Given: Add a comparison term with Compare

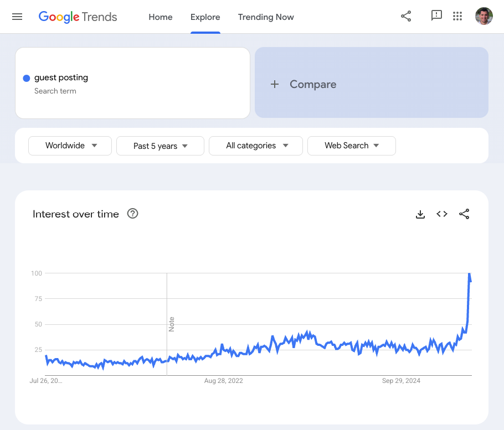Looking at the screenshot, I should [x=313, y=84].
